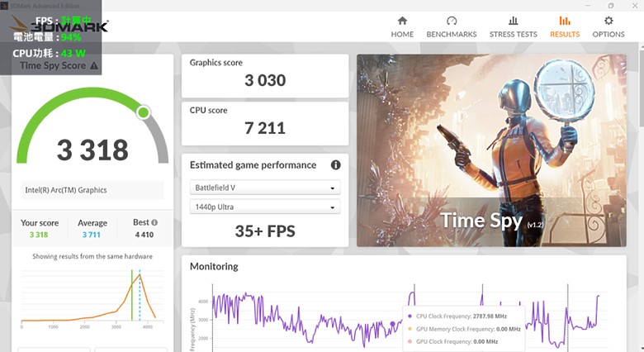Click the score distribution chart
Screen dimensions: 644x352
point(92,298)
